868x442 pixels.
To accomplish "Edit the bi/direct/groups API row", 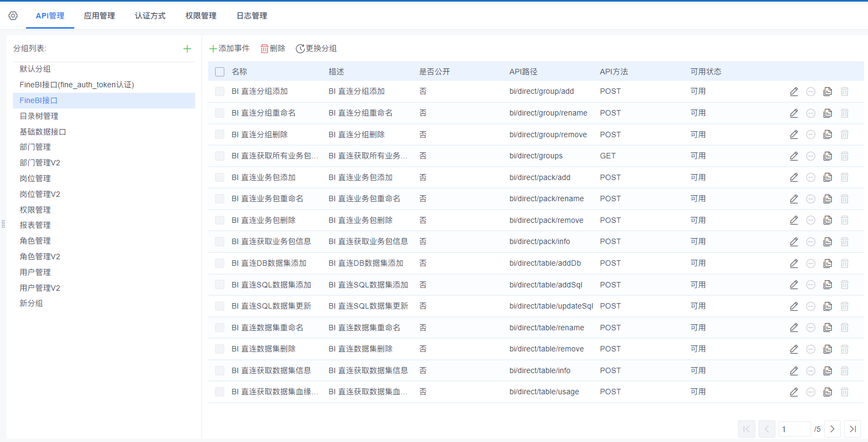I will 794,156.
